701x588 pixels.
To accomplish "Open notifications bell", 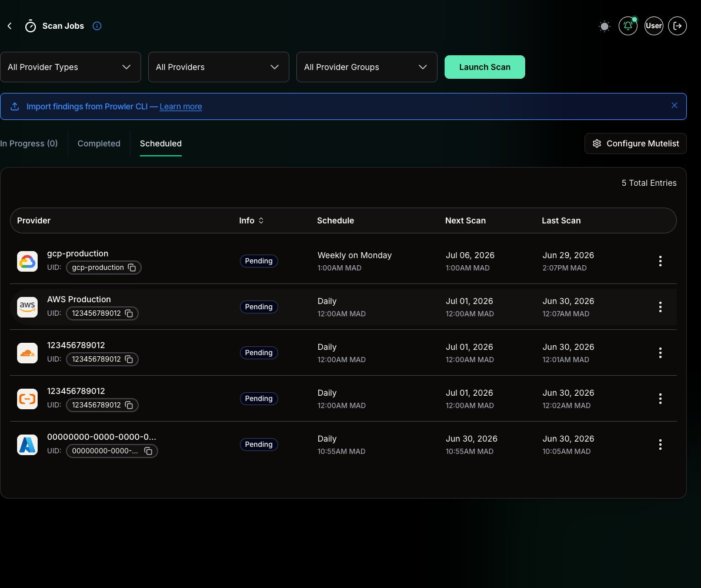I will (x=627, y=26).
